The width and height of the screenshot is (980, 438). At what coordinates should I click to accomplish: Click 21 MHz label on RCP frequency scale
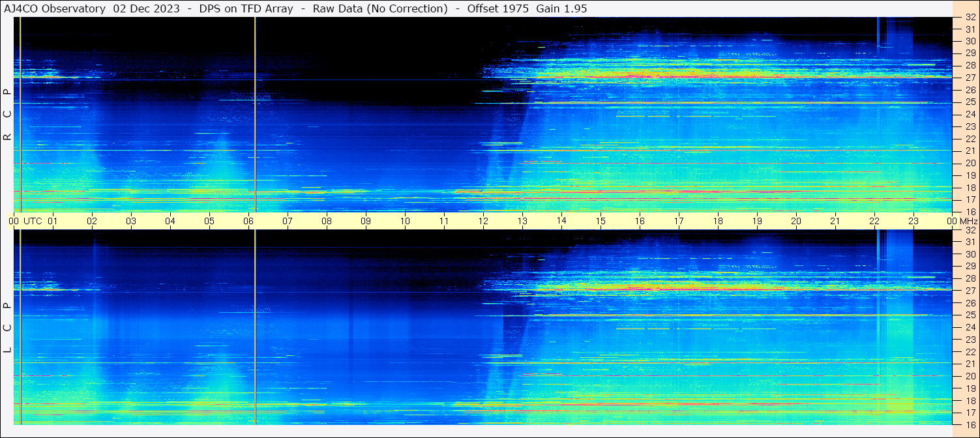[970, 151]
